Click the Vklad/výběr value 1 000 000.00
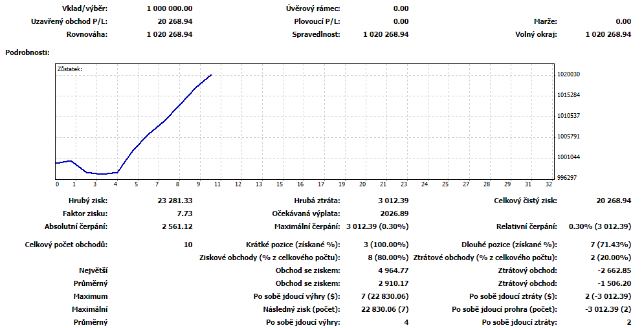Image resolution: width=644 pixels, height=328 pixels. (170, 9)
